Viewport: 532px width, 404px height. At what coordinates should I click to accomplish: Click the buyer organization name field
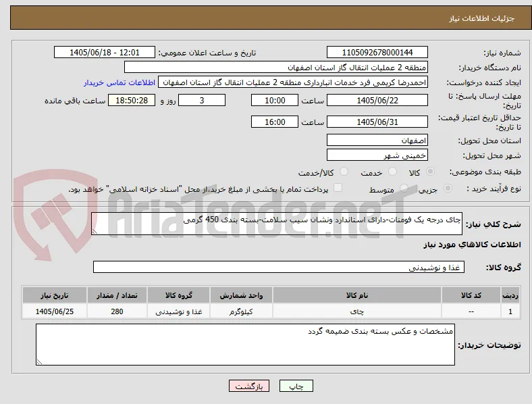(x=276, y=67)
